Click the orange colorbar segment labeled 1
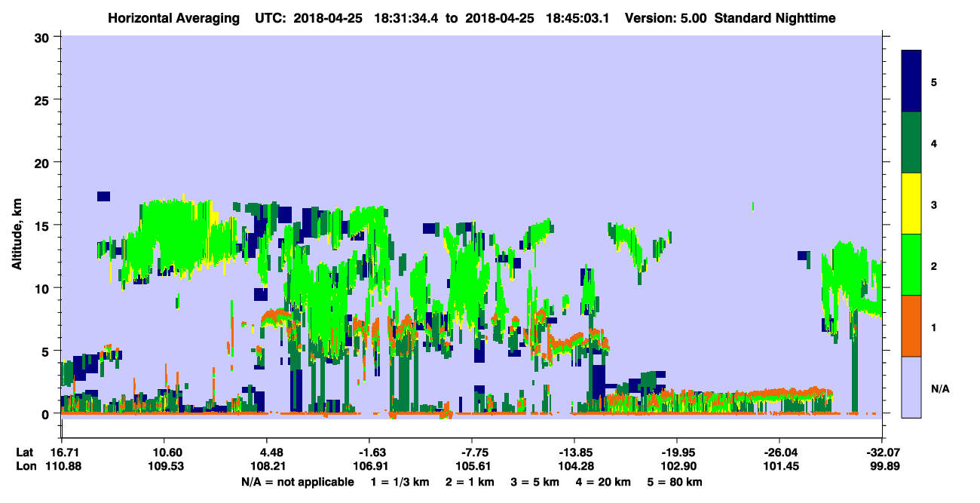This screenshot has height=503, width=980. pyautogui.click(x=911, y=326)
